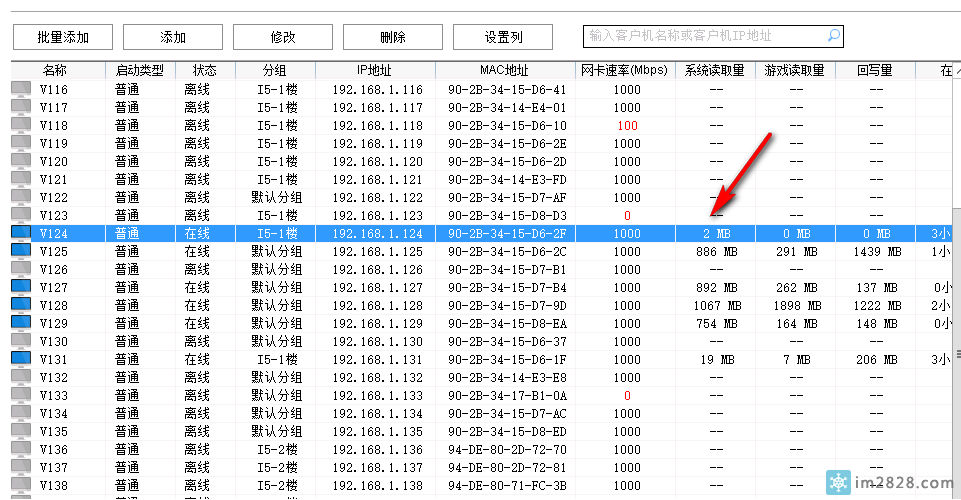
Task: Click IP address 192.168.1.116
Action: (378, 90)
